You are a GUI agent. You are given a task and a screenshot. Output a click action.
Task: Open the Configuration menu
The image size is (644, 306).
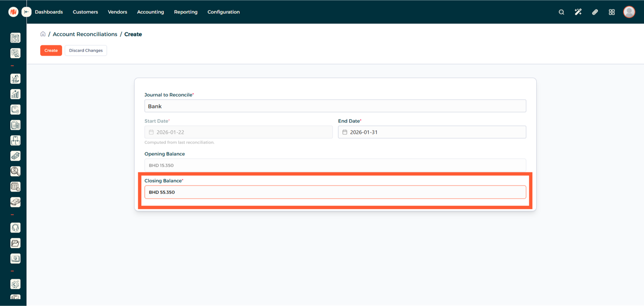(x=223, y=12)
